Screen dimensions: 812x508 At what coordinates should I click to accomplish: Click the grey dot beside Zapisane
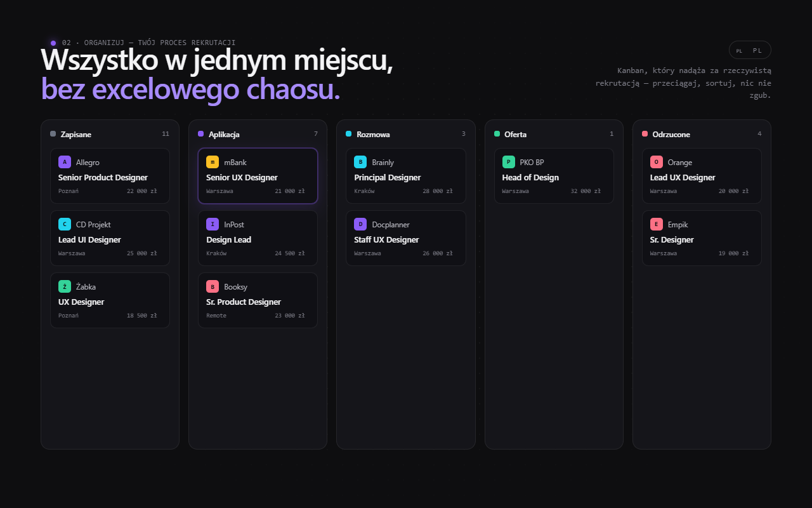click(x=53, y=134)
